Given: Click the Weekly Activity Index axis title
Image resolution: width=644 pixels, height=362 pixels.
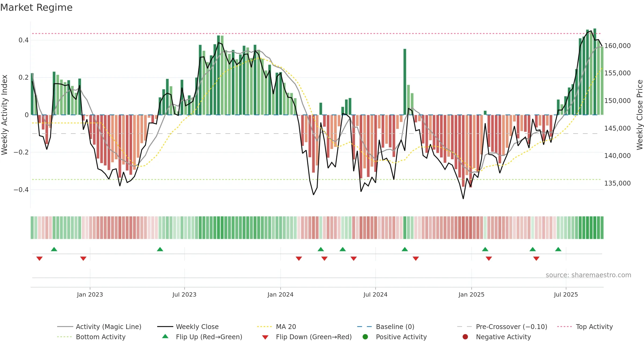Looking at the screenshot, I should pos(5,115).
